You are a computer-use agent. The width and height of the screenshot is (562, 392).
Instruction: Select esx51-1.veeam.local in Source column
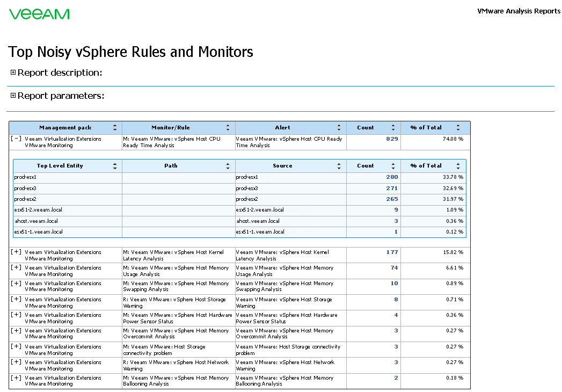tap(260, 232)
